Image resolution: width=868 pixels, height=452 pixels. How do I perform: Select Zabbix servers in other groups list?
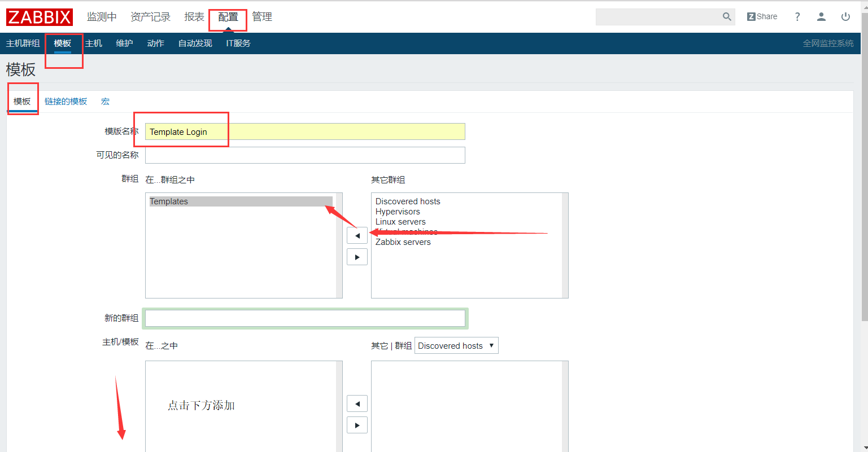click(403, 242)
